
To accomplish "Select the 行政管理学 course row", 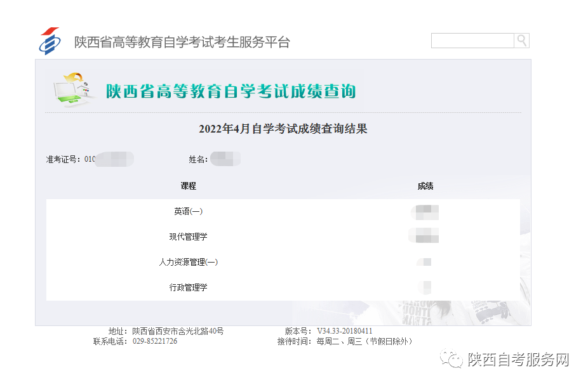I will coord(283,287).
